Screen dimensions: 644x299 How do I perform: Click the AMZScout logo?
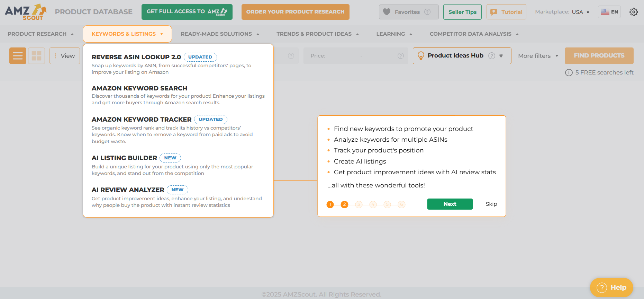point(26,12)
